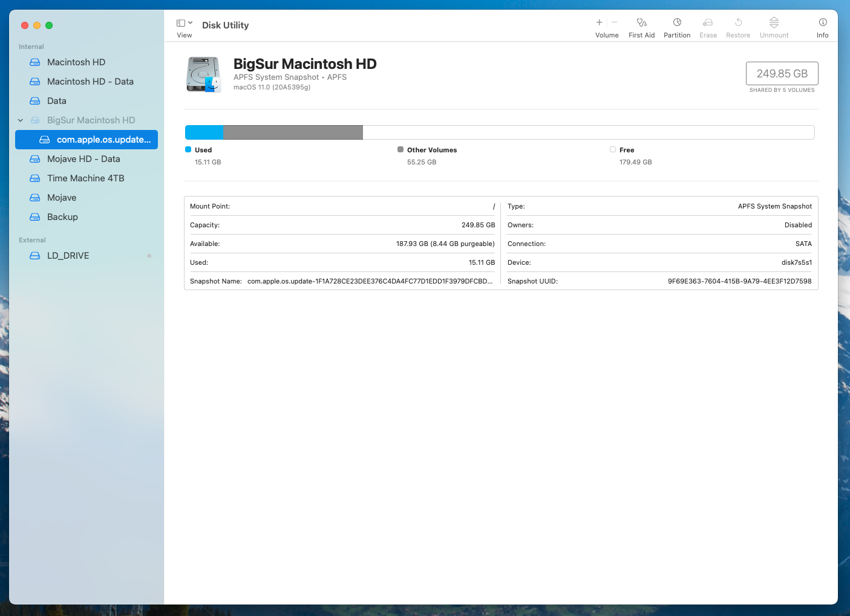Add a volume with the plus icon
The width and height of the screenshot is (850, 616).
(x=599, y=22)
